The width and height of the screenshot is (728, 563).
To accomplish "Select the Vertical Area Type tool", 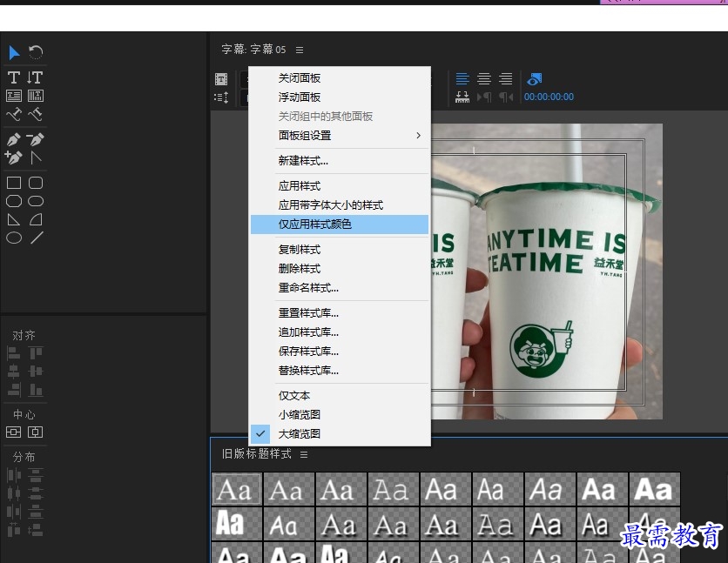I will [x=36, y=96].
